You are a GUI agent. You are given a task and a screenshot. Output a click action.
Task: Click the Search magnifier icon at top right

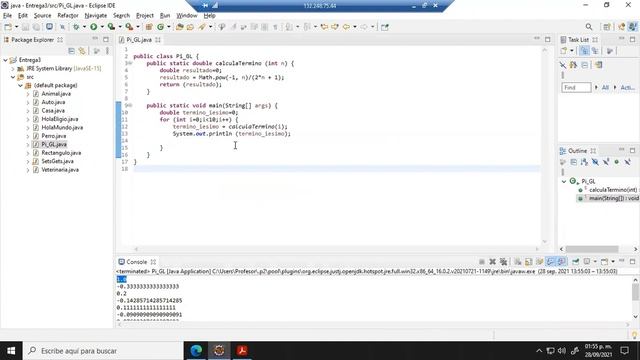(589, 27)
